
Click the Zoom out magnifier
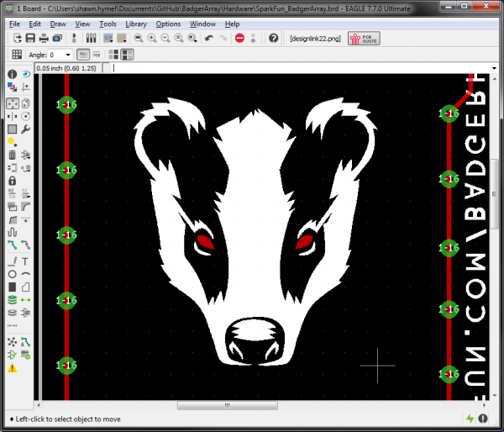point(165,39)
